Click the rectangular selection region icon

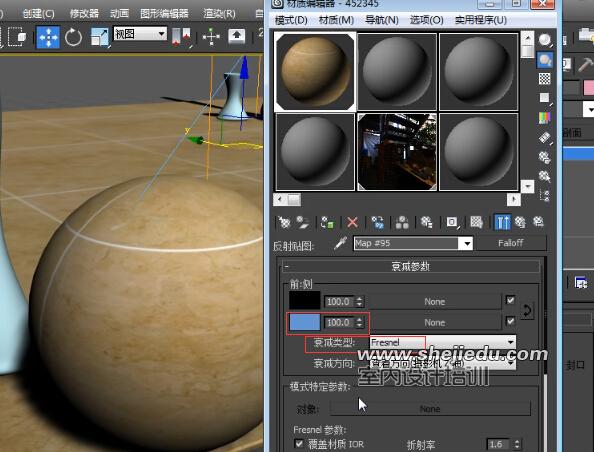(17, 37)
